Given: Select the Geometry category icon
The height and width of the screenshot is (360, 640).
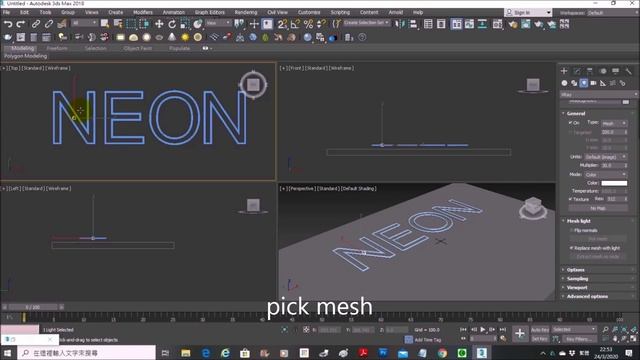Looking at the screenshot, I should click(x=564, y=83).
